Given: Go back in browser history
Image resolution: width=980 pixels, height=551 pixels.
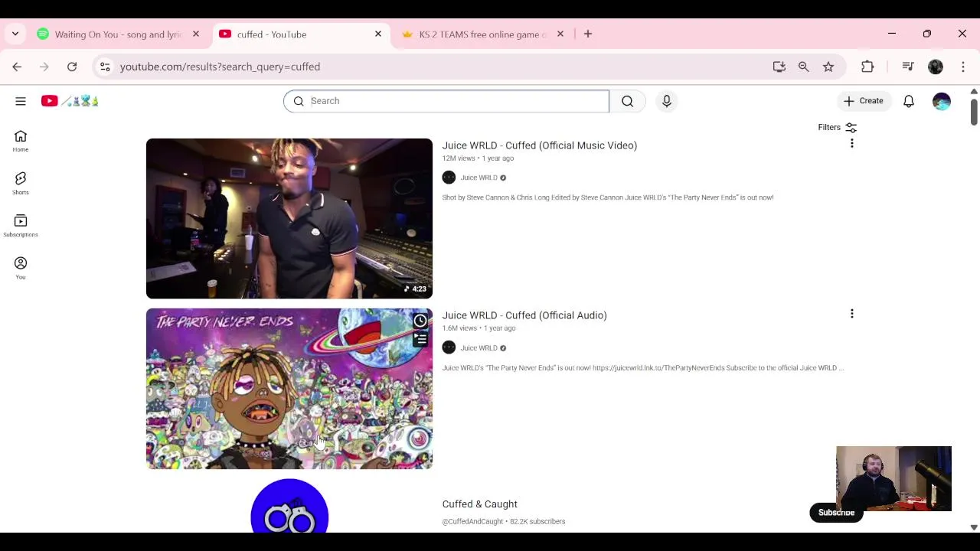Looking at the screenshot, I should tap(17, 67).
